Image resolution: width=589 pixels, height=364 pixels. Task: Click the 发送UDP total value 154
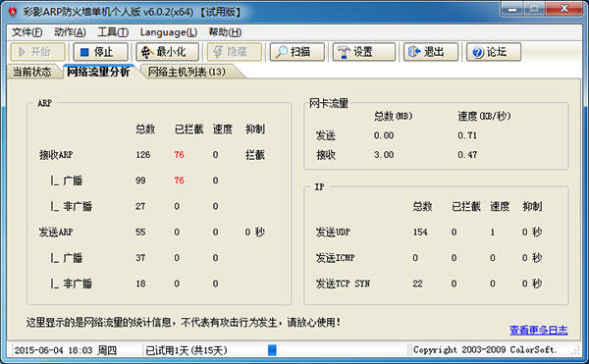pyautogui.click(x=420, y=232)
